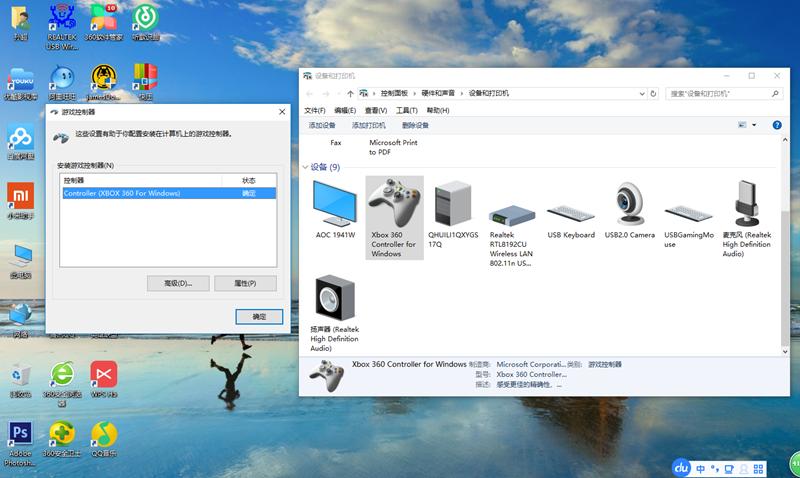Image resolution: width=800 pixels, height=478 pixels.
Task: Select the QHUILI1QXYGS17Q computer device
Action: [453, 214]
